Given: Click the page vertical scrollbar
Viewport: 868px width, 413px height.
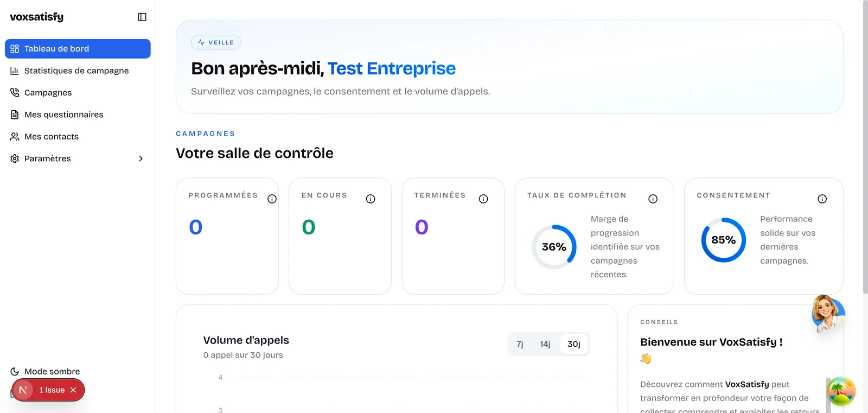Looking at the screenshot, I should [865, 147].
